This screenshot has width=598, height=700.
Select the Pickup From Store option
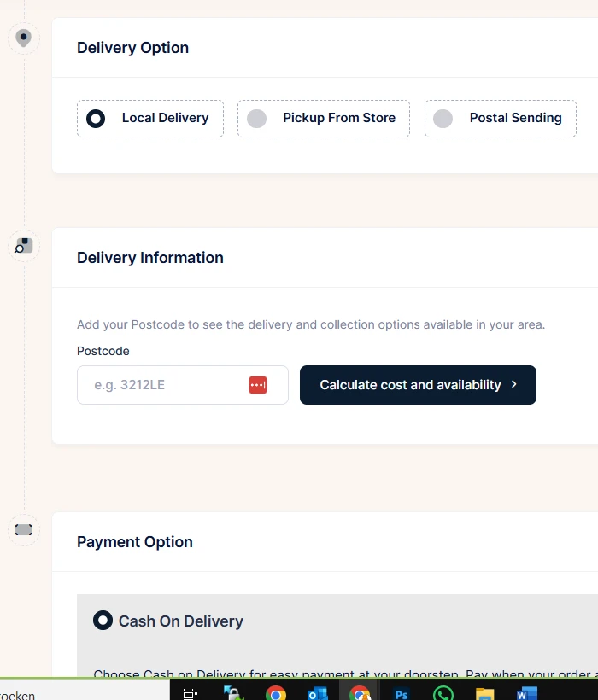pyautogui.click(x=323, y=119)
